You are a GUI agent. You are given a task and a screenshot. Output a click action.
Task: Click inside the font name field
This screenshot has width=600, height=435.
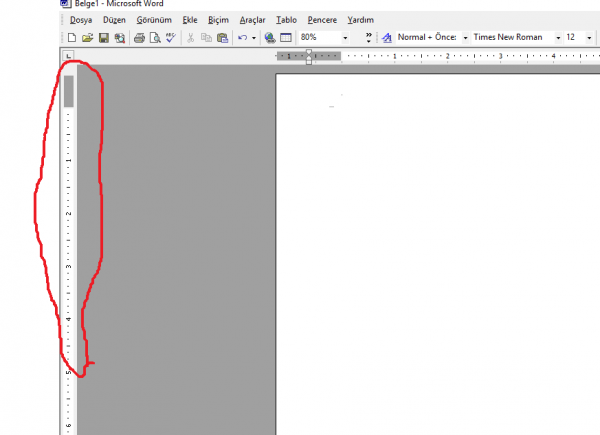coord(513,37)
